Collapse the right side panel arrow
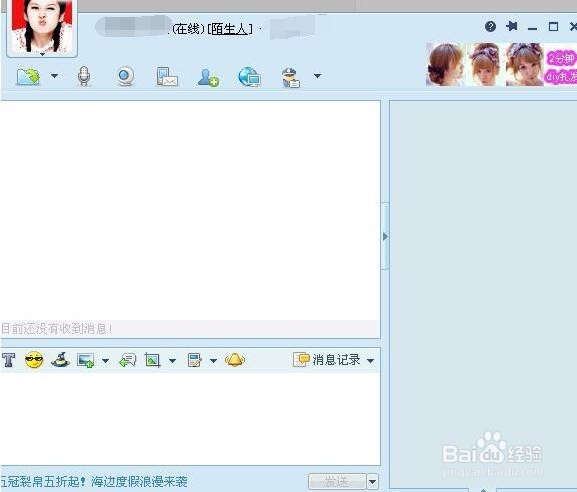The width and height of the screenshot is (577, 492). [x=385, y=236]
